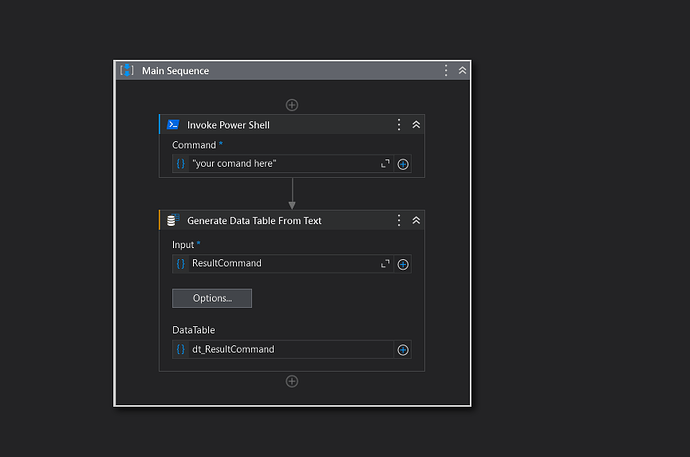Expand Input field editor
Viewport: 690px width, 457px height.
click(385, 263)
